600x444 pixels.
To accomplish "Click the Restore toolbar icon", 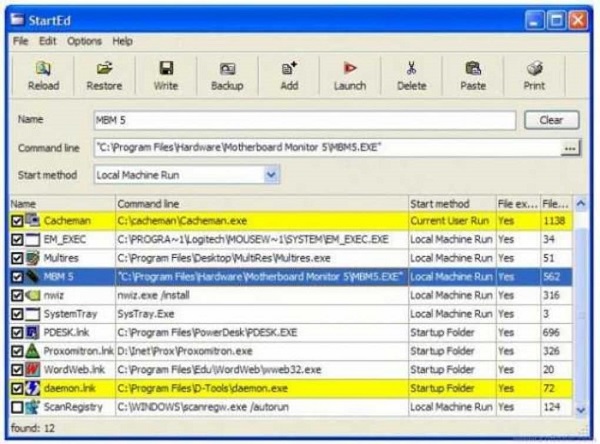I will point(104,69).
